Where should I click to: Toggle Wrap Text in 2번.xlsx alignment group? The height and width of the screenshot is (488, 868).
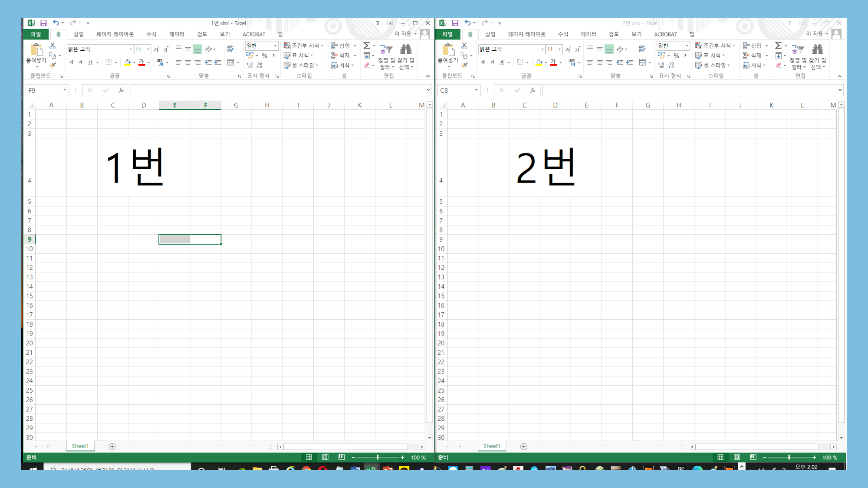[642, 49]
